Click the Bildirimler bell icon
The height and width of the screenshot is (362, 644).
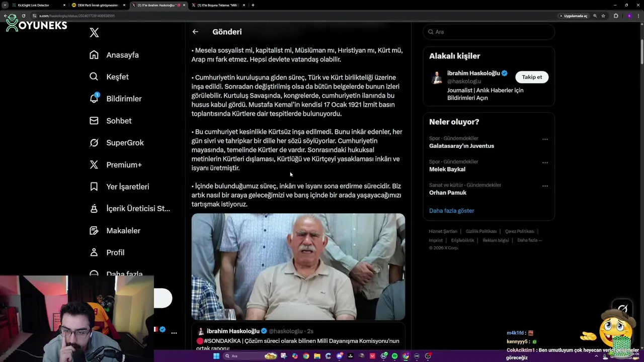click(94, 99)
